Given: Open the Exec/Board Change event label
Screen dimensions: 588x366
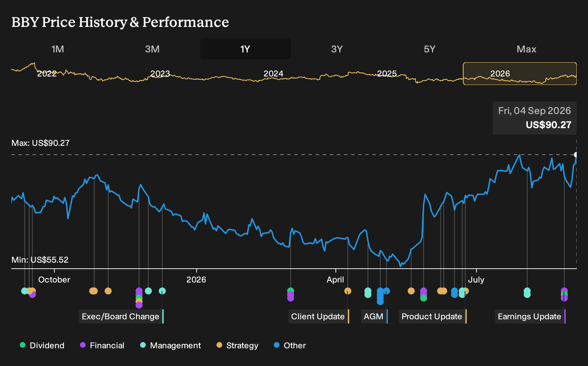Looking at the screenshot, I should [x=121, y=316].
